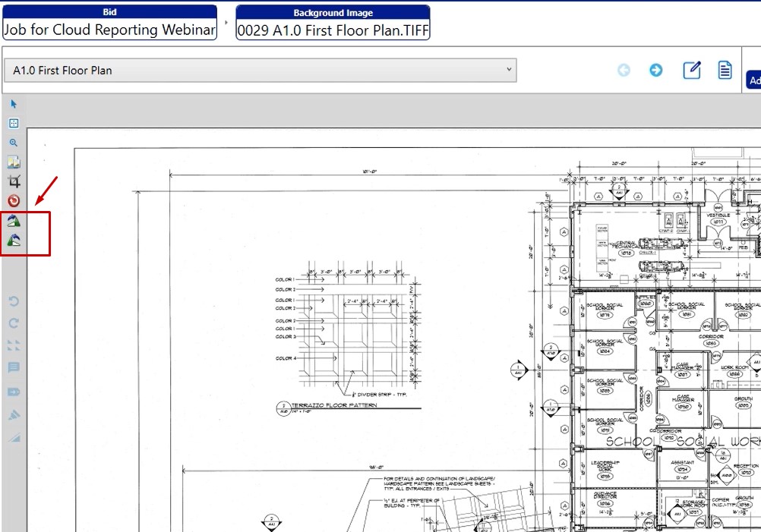Click the four-arrows fit-to-screen icon

tap(14, 345)
